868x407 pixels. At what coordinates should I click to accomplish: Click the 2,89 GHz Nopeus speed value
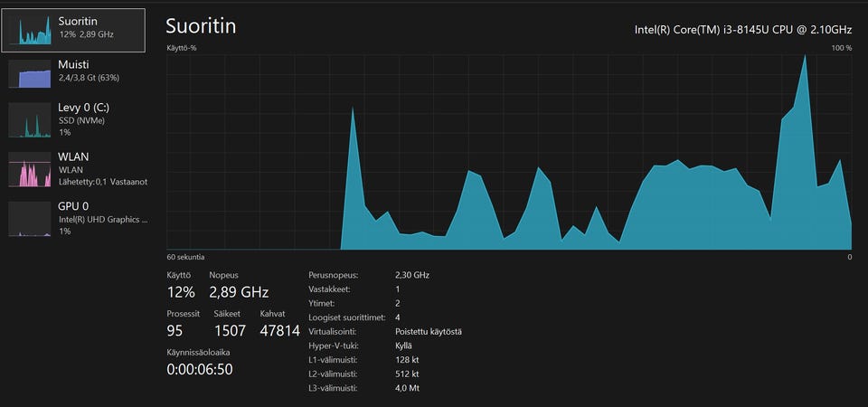[239, 292]
